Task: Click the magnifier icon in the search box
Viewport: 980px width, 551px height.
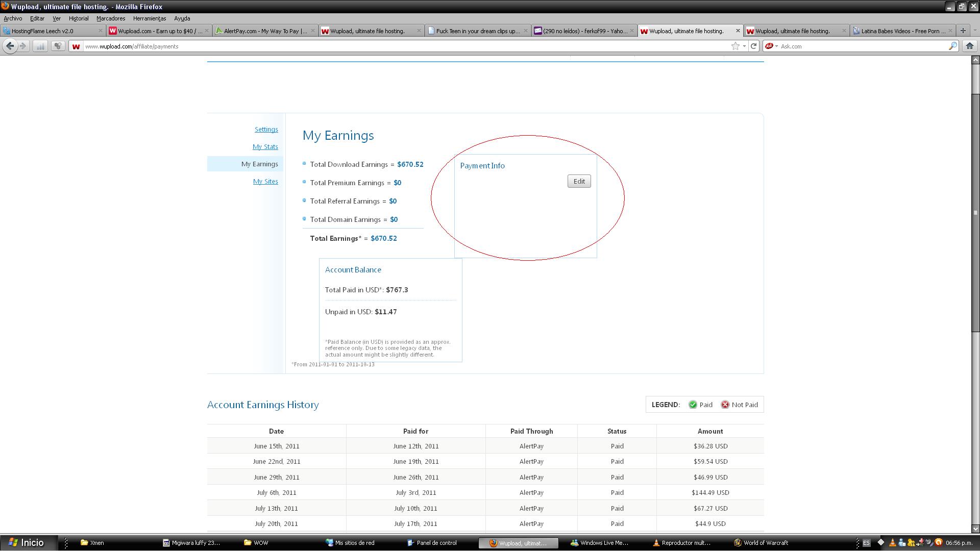Action: [x=952, y=46]
